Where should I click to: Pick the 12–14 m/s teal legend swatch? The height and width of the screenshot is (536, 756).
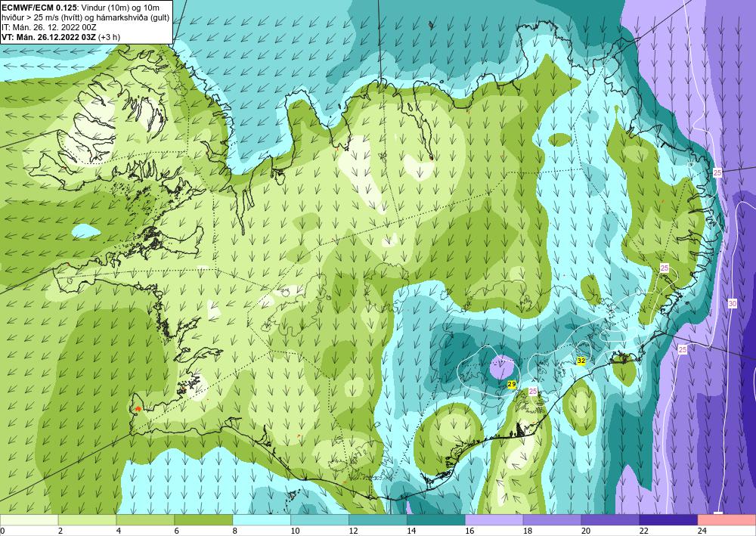pyautogui.click(x=377, y=520)
